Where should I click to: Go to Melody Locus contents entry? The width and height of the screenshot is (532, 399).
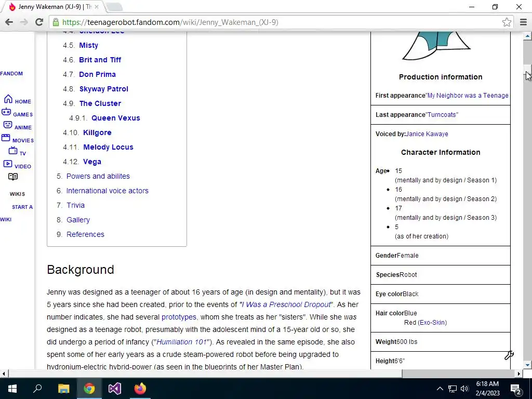108,148
